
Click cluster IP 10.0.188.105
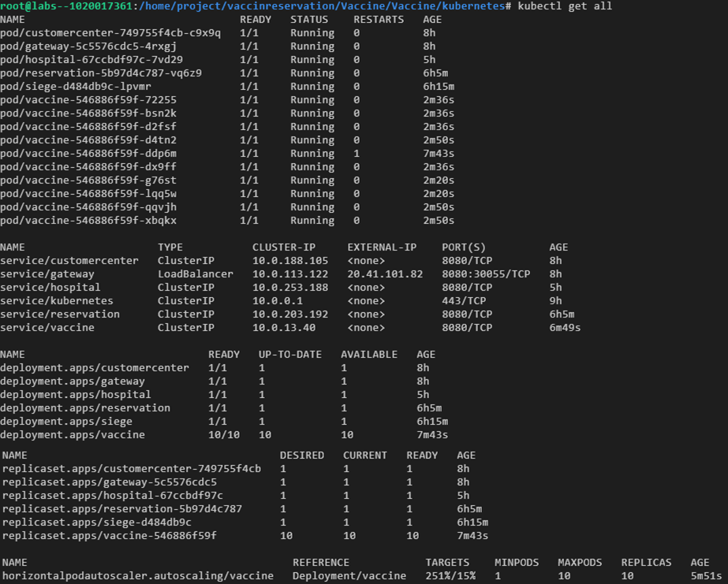tap(290, 261)
